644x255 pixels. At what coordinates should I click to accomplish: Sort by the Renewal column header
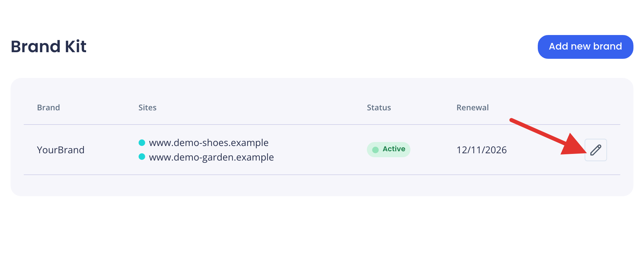[x=472, y=108]
